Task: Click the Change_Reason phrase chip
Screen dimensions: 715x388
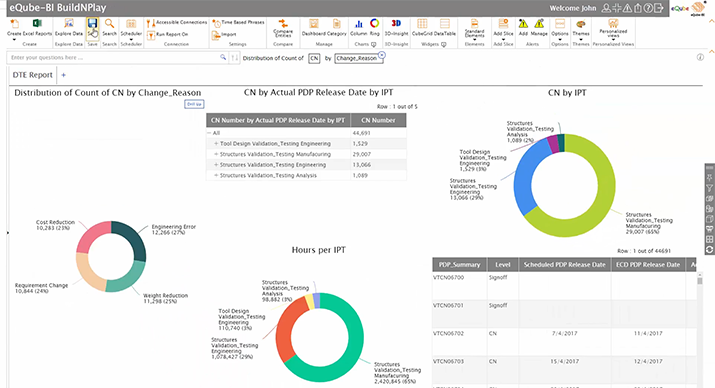Action: pyautogui.click(x=359, y=58)
